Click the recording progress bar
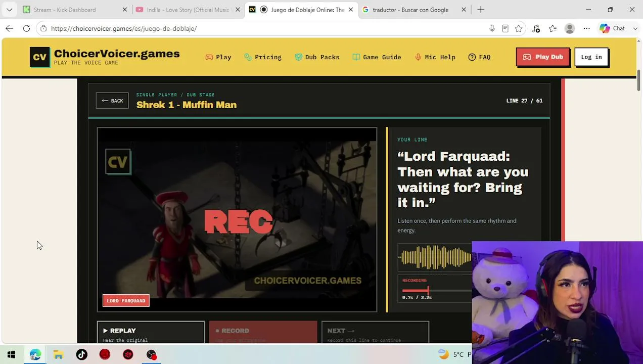 437,290
